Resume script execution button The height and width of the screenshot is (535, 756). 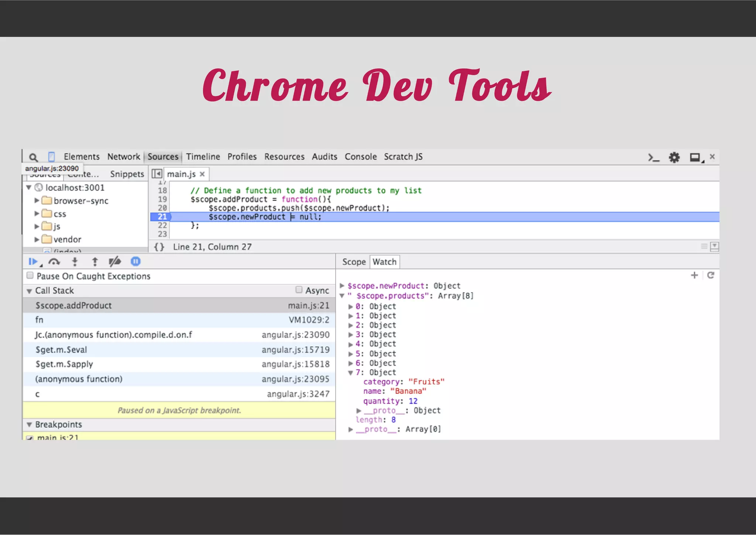tap(33, 262)
